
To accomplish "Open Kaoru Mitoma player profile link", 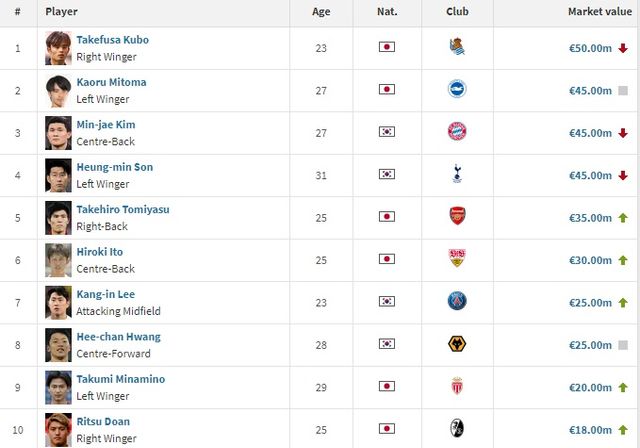I will coord(111,82).
